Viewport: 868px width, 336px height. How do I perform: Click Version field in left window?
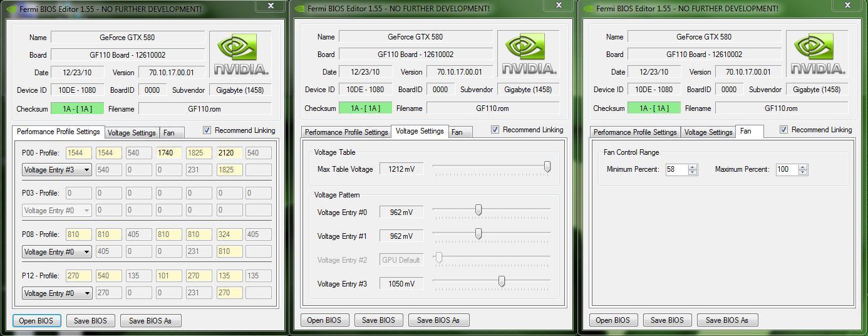(171, 73)
